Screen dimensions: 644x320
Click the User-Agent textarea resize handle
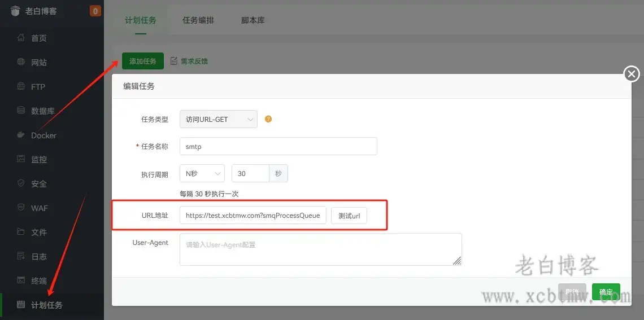coord(456,261)
